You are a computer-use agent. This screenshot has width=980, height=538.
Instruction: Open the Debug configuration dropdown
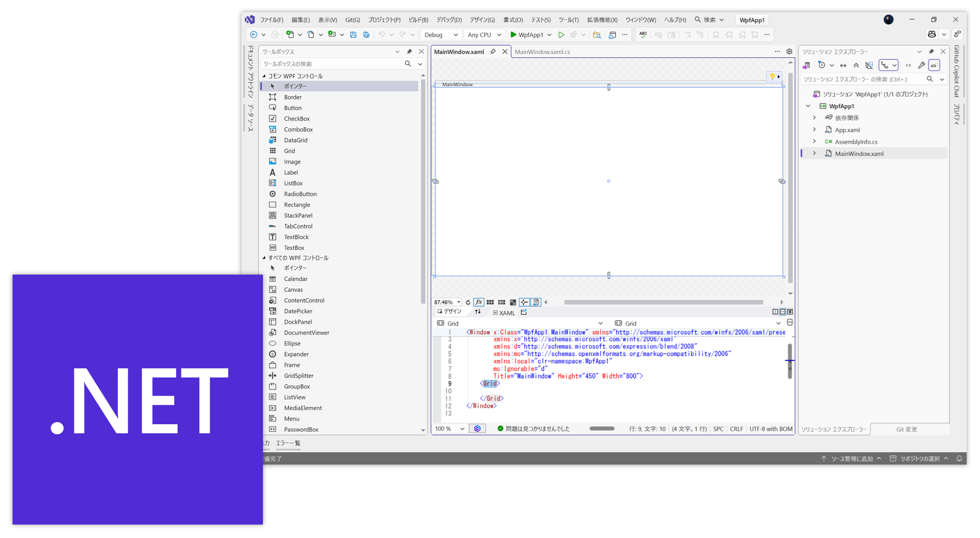tap(441, 34)
